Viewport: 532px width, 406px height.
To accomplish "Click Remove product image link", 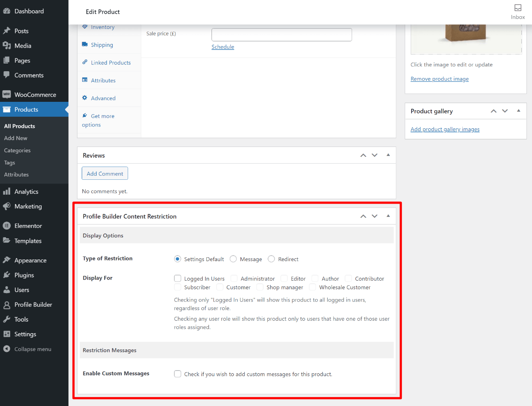I will (x=440, y=79).
